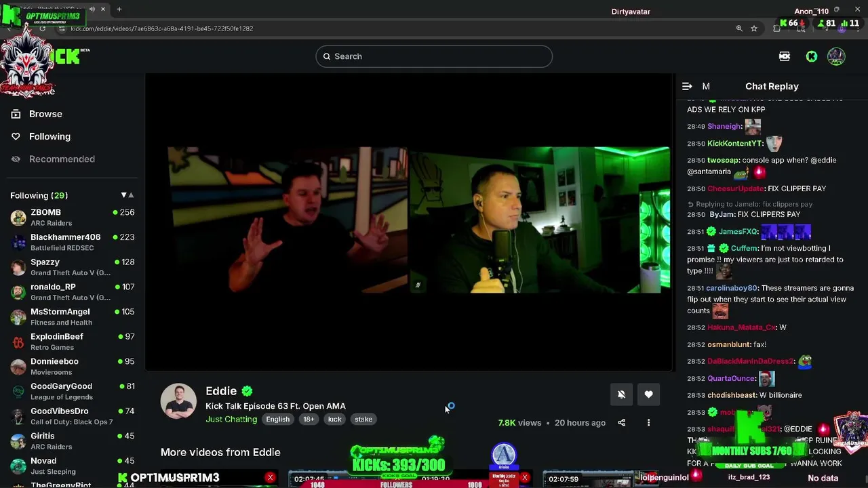
Task: Click the search magnifier icon
Action: (x=326, y=56)
